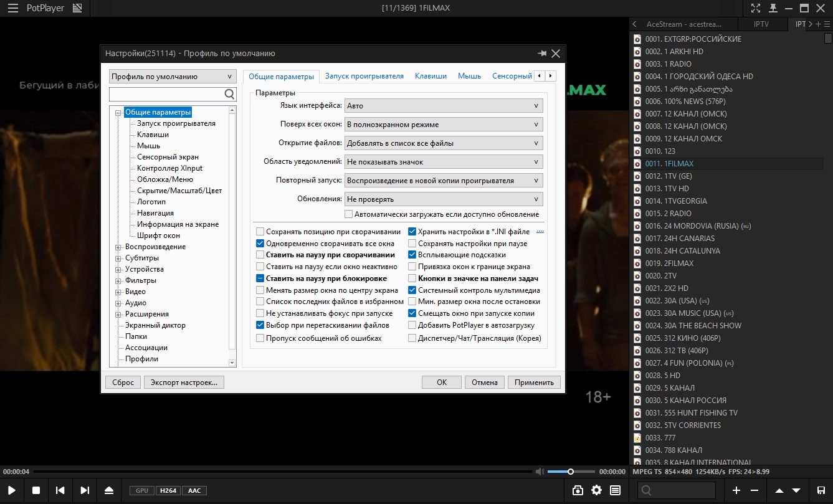Click the Eject/Open file icon
The image size is (833, 504).
(x=109, y=490)
